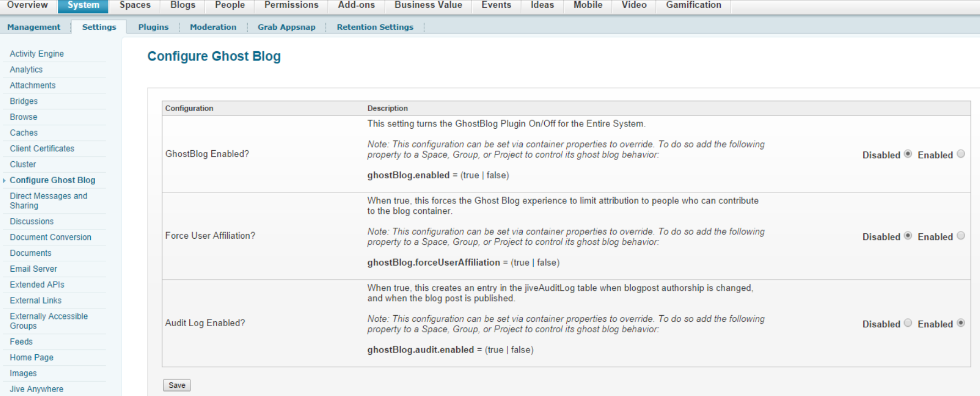The width and height of the screenshot is (980, 396).
Task: Go to Email Server settings
Action: pyautogui.click(x=34, y=269)
